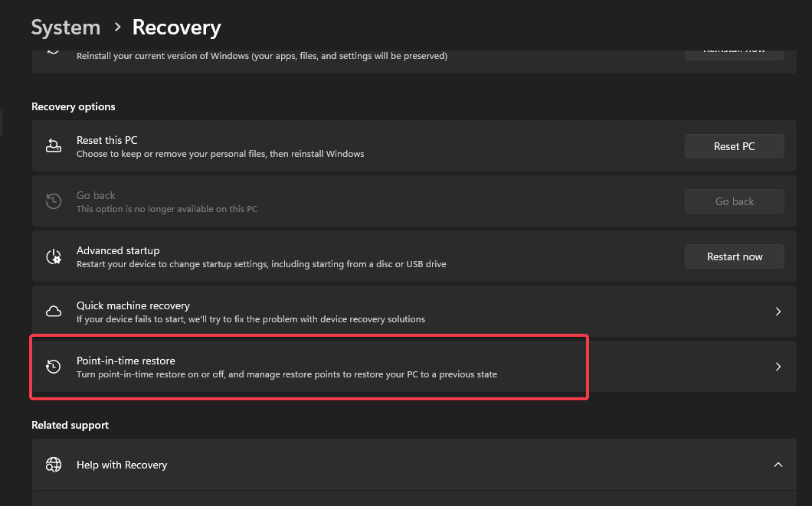Collapse the Help with Recovery section
Image resolution: width=812 pixels, height=506 pixels.
coord(778,465)
